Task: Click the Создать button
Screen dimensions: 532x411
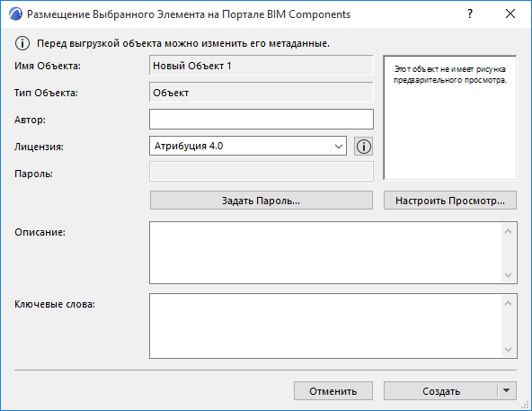Action: [x=440, y=391]
